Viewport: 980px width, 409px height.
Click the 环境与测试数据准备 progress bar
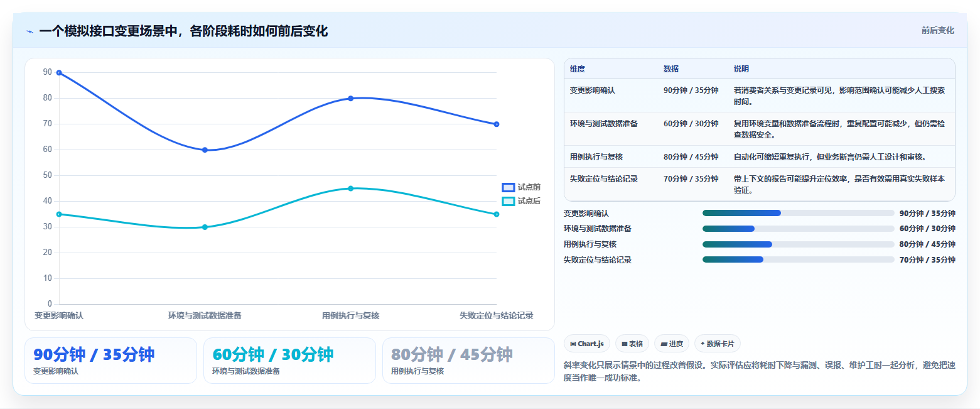coord(799,229)
